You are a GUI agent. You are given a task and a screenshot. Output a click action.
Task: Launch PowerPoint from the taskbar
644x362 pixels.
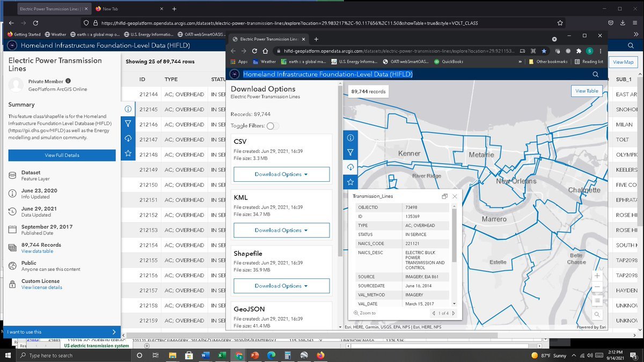pos(254,355)
